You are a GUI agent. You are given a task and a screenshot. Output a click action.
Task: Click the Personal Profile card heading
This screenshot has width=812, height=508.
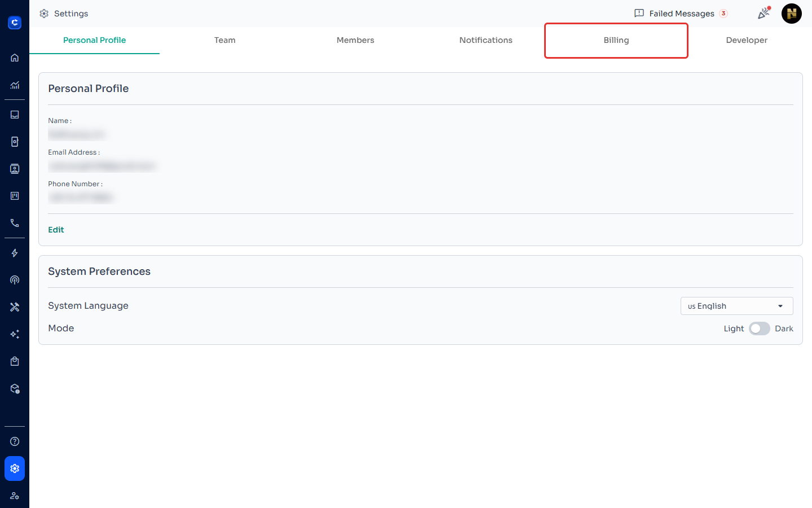[89, 89]
